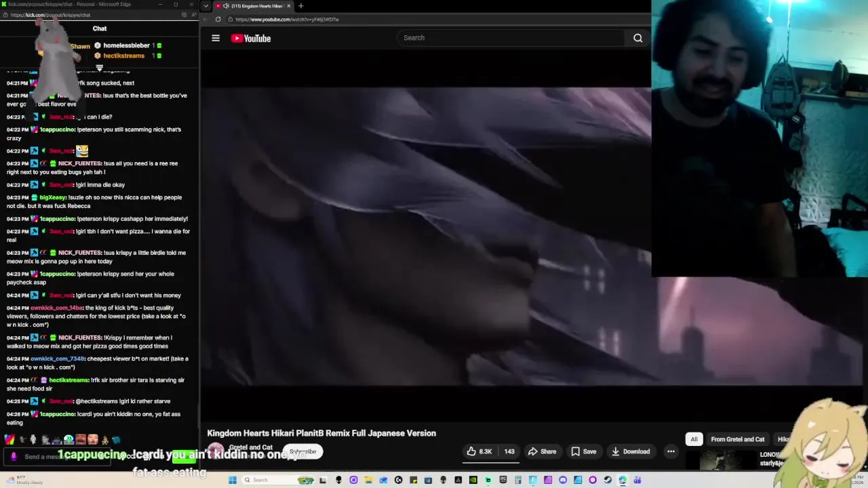Save the video to a playlist
The width and height of the screenshot is (868, 488).
click(584, 451)
